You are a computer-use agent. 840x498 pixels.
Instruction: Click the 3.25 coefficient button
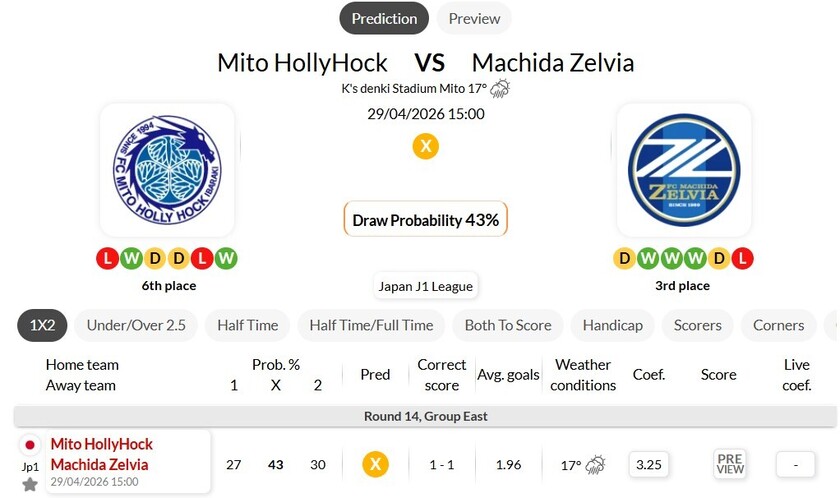click(x=649, y=464)
